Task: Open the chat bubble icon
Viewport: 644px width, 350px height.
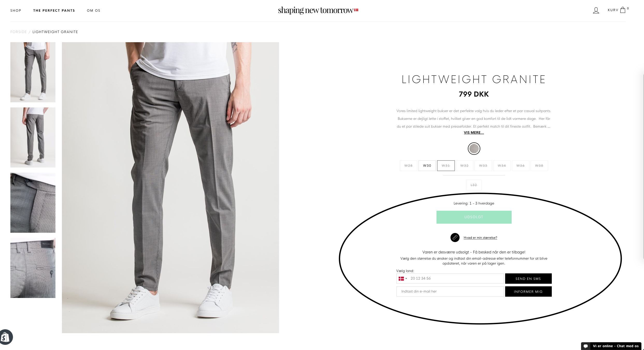Action: 586,346
